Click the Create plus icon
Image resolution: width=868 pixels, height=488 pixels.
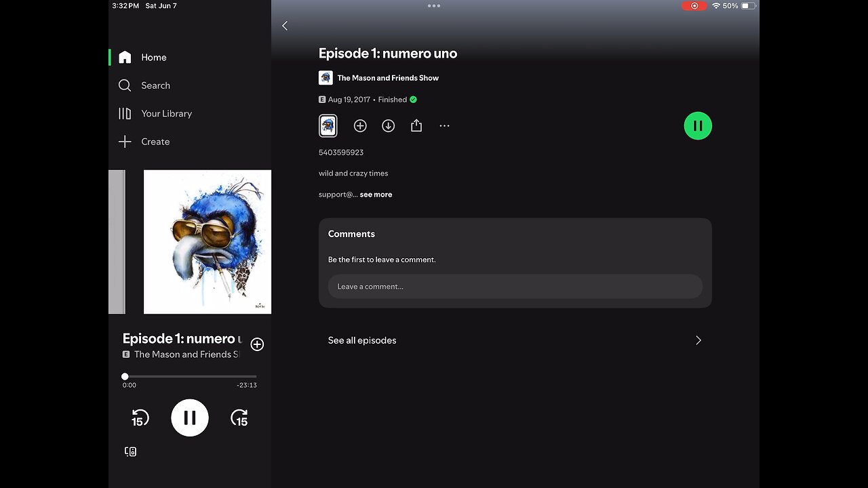pos(125,142)
